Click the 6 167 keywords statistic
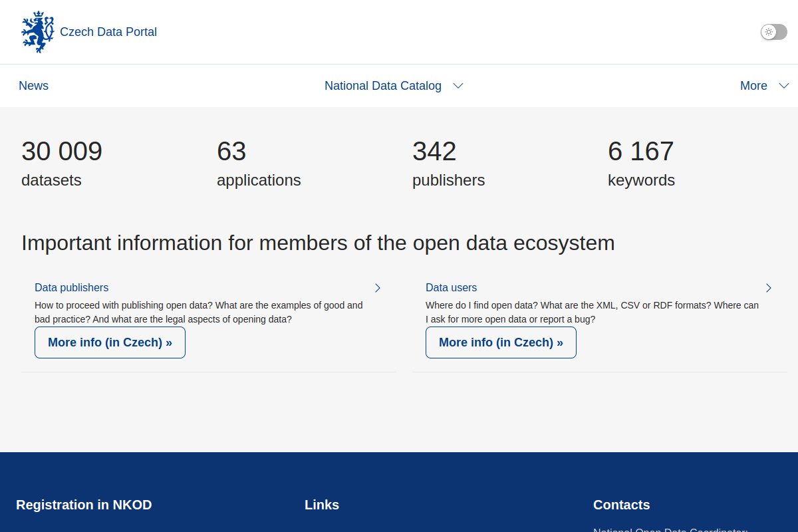The height and width of the screenshot is (532, 798). point(641,164)
